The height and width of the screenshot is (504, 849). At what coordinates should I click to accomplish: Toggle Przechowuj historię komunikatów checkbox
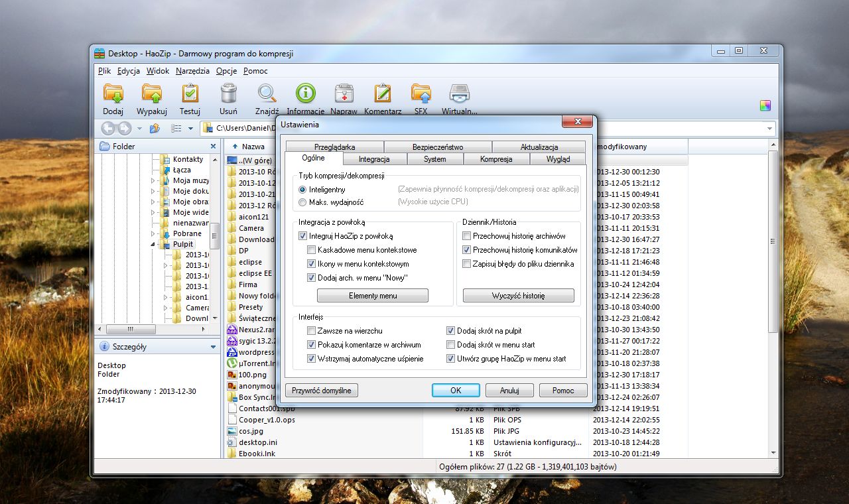(x=467, y=250)
